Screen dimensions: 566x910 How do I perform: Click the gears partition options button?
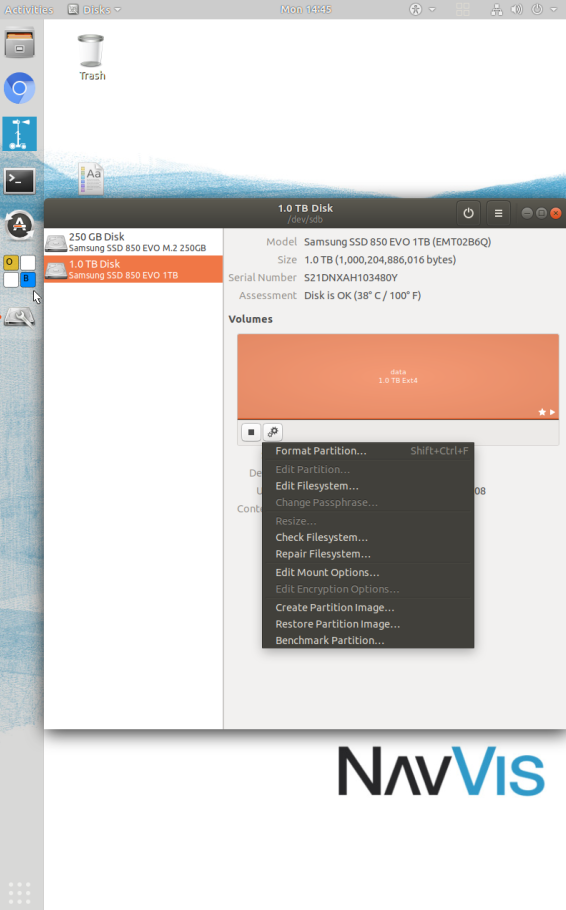click(273, 432)
